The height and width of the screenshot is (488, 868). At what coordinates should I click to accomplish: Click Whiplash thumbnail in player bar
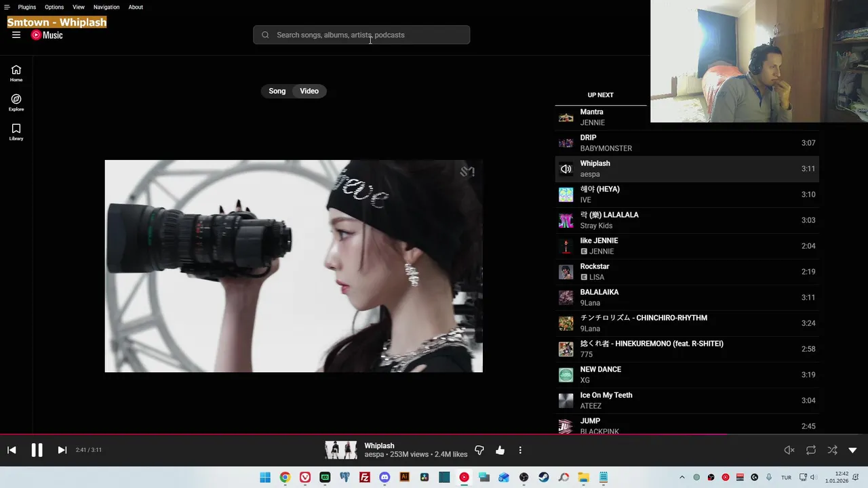click(x=341, y=450)
